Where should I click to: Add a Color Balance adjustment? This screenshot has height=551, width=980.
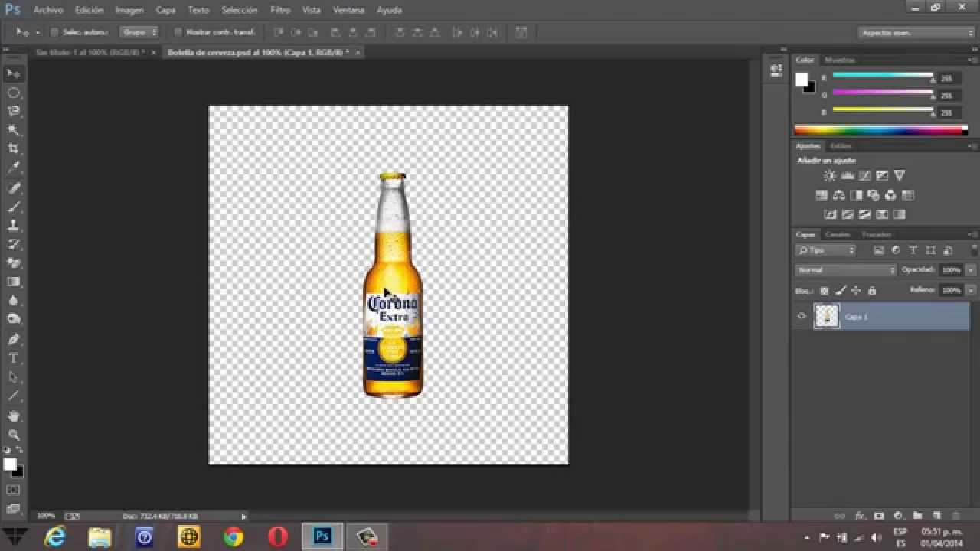coord(839,195)
